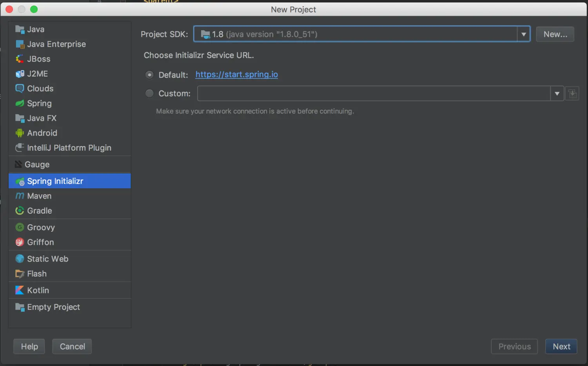The image size is (588, 366).
Task: Select Android label in project list
Action: click(x=42, y=133)
